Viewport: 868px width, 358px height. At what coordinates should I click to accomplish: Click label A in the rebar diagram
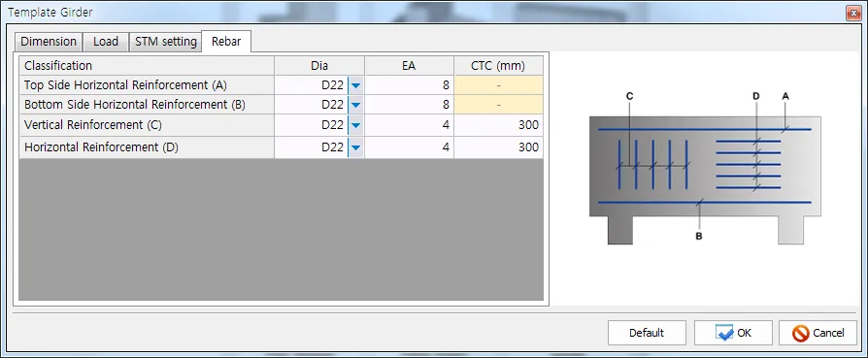coord(785,96)
